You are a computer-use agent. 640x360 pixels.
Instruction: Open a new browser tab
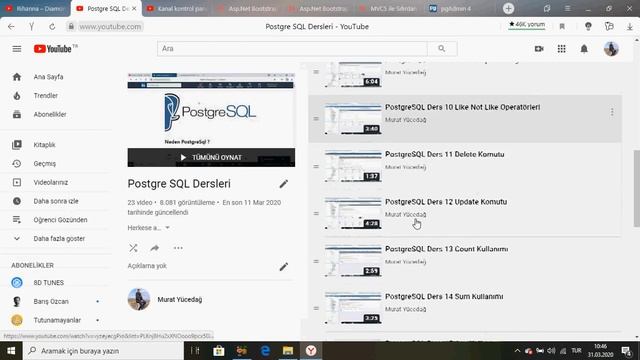[508, 9]
